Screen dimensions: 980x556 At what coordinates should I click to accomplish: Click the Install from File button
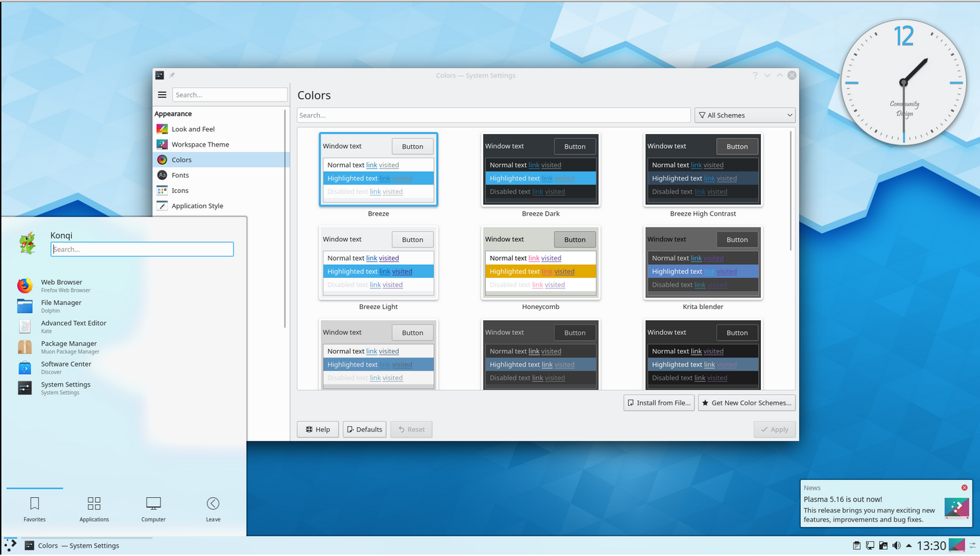[x=659, y=402]
